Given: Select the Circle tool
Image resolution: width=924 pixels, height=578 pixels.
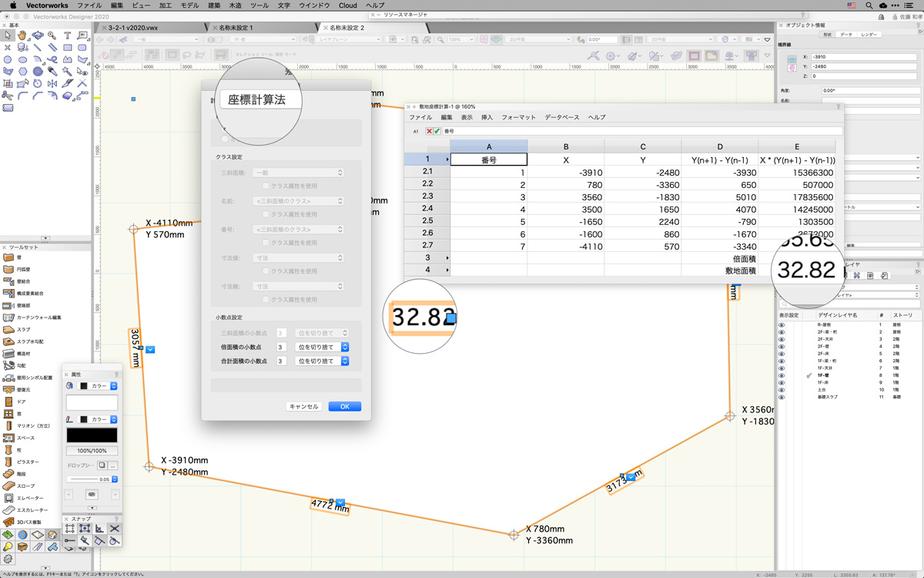Looking at the screenshot, I should tap(8, 59).
